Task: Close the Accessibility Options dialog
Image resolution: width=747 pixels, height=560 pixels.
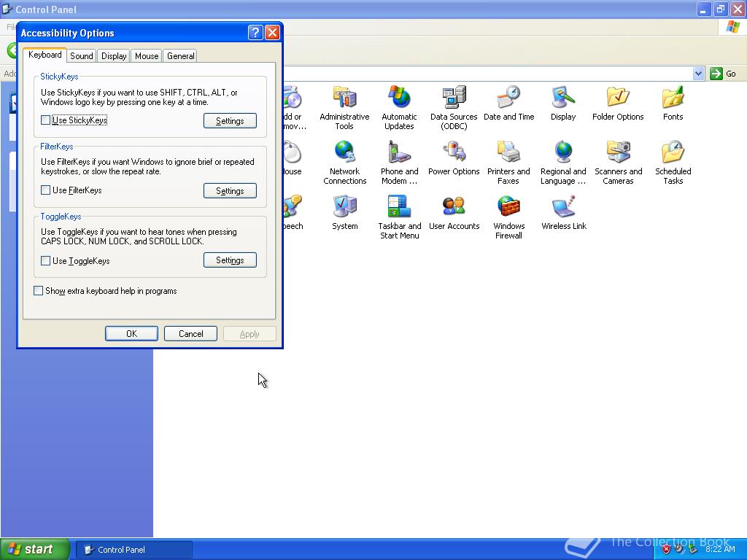Action: point(272,32)
